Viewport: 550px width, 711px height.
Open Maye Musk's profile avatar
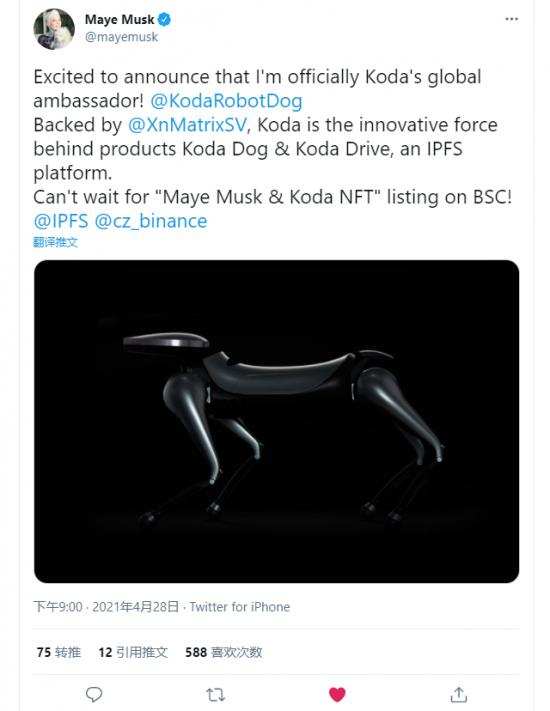coord(54,29)
